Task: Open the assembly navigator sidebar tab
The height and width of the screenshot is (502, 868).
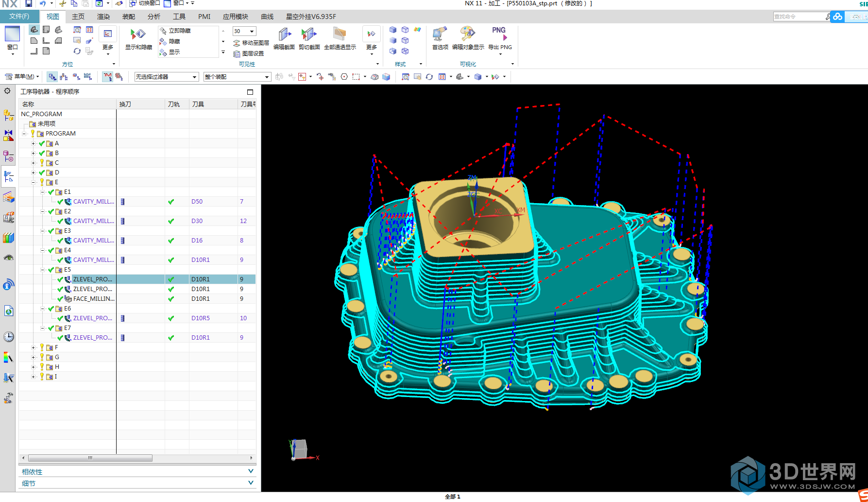Action: coord(8,115)
